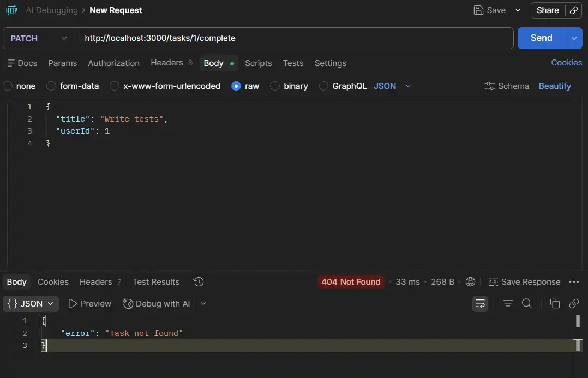The height and width of the screenshot is (378, 588).
Task: Click the globe network icon in response bar
Action: [x=471, y=282]
